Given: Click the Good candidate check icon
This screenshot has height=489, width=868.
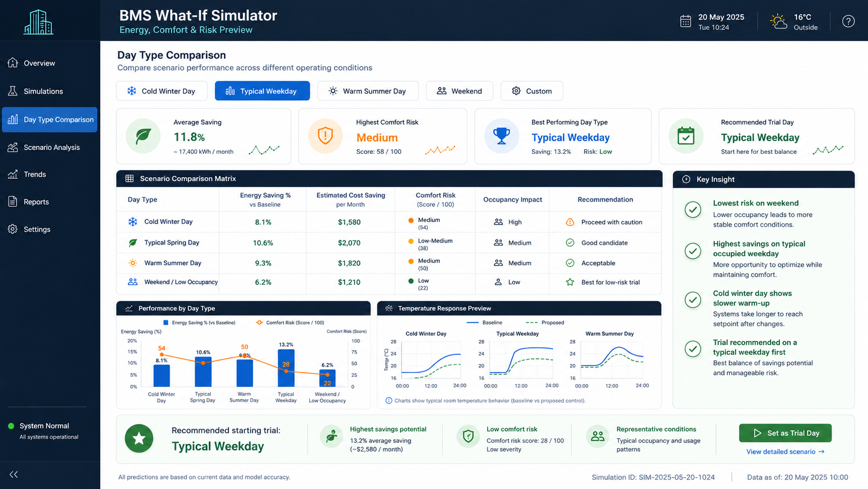Looking at the screenshot, I should pyautogui.click(x=570, y=243).
